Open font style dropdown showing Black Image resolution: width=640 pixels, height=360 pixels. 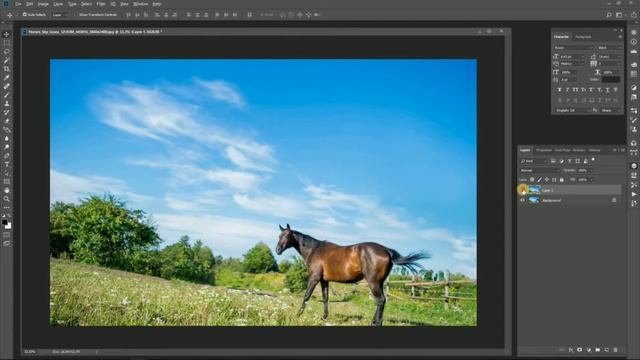[x=610, y=48]
